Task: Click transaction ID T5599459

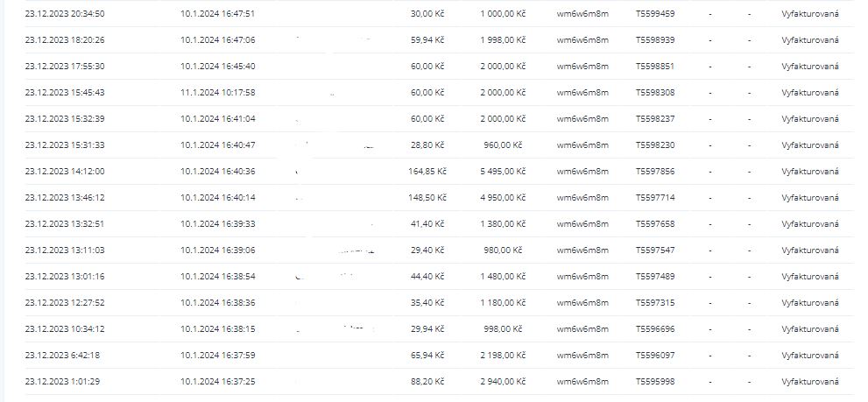Action: click(x=655, y=14)
